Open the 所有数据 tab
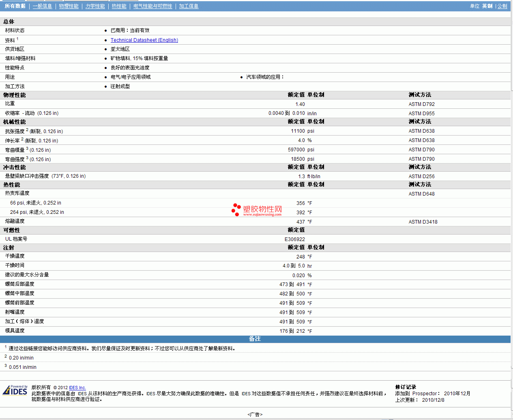513x420 pixels. tap(15, 6)
